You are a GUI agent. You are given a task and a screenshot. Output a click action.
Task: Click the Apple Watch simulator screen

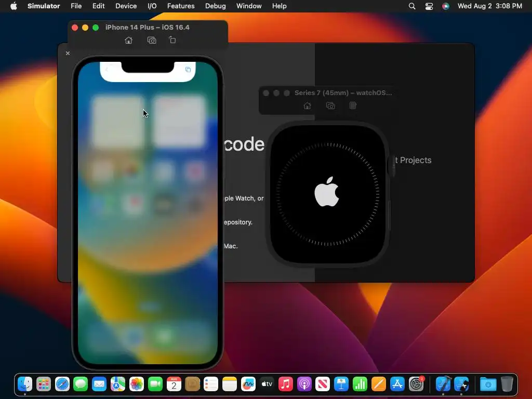pos(328,194)
